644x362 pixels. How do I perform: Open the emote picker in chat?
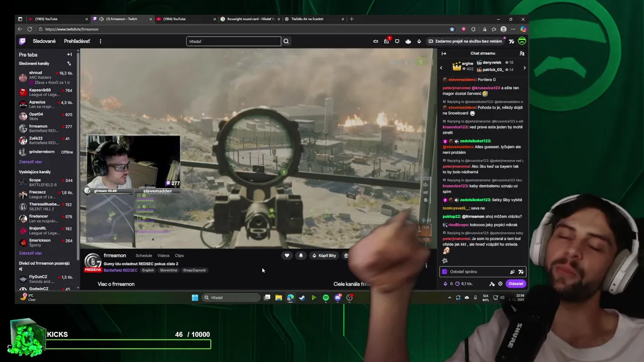pyautogui.click(x=521, y=271)
